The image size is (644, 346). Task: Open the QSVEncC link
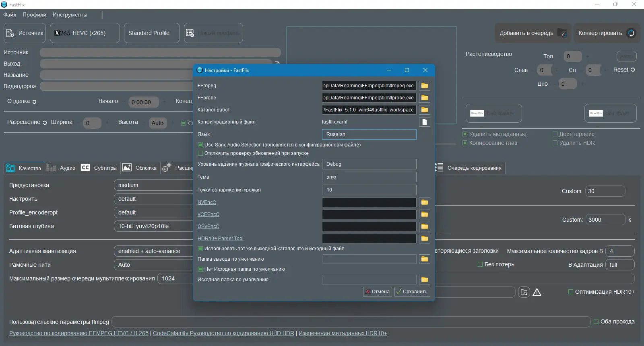208,227
